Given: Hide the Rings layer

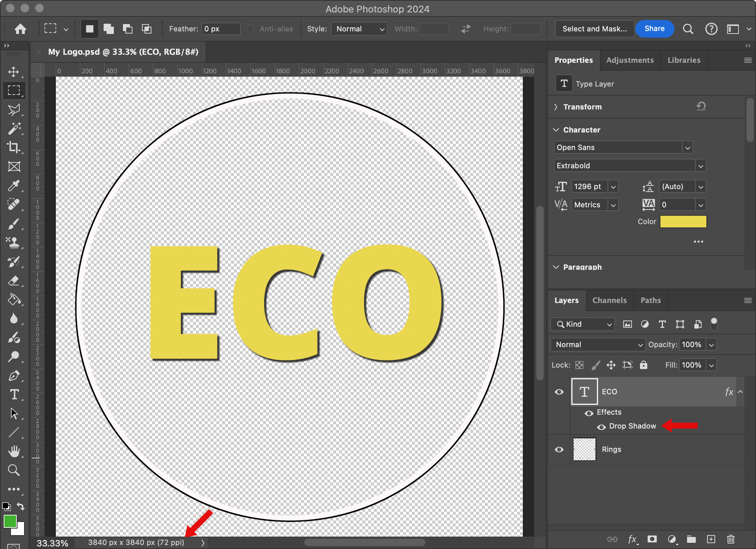Looking at the screenshot, I should (x=559, y=449).
